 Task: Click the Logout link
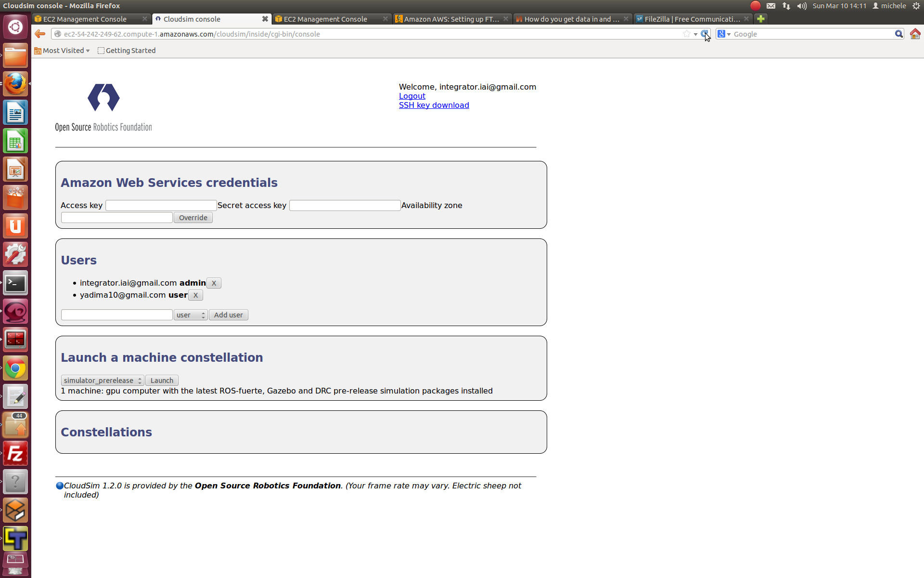click(x=411, y=96)
